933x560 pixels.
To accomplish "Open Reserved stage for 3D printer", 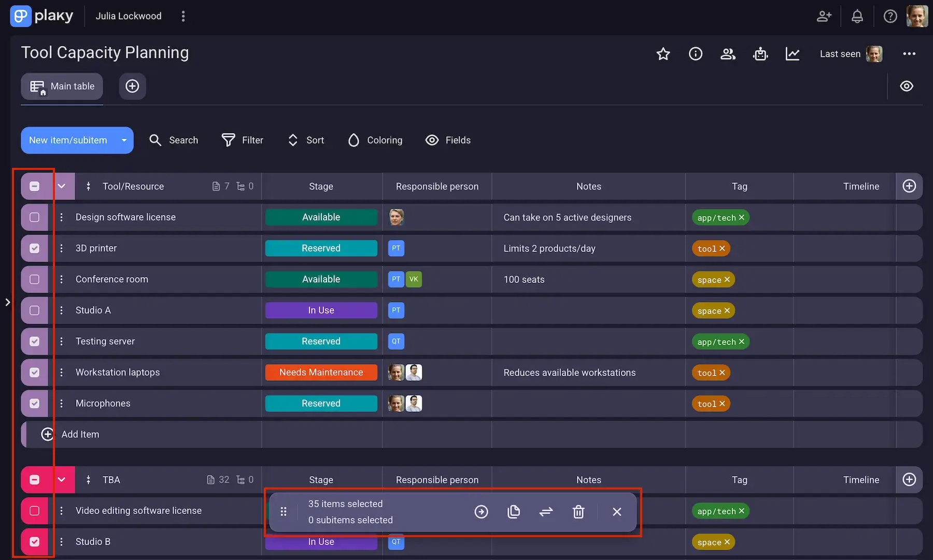I will click(321, 248).
